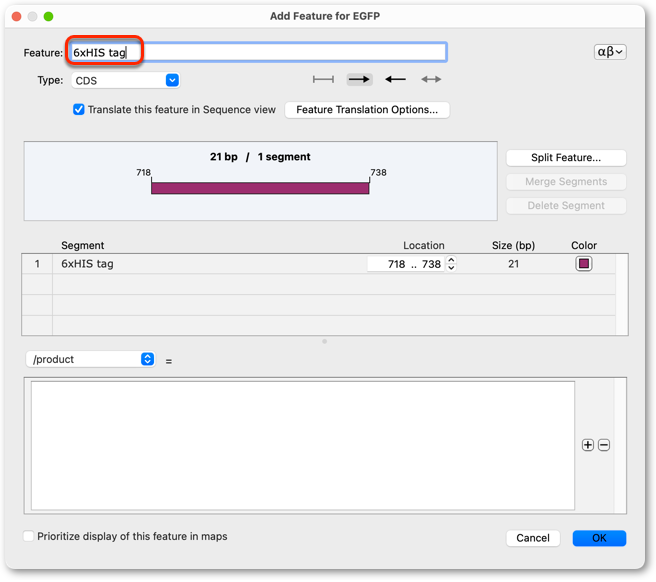Click the Color column header
Viewport: 656px width, 582px height.
pos(584,245)
